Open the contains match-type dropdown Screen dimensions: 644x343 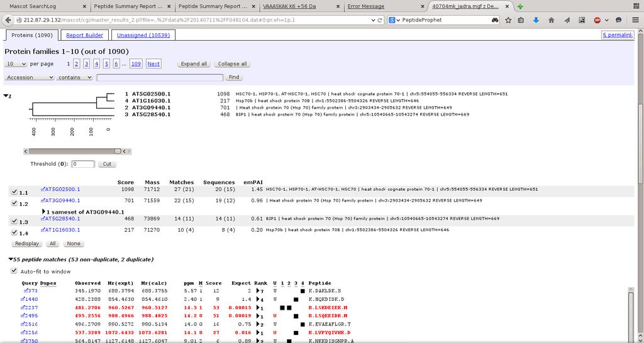tap(74, 77)
